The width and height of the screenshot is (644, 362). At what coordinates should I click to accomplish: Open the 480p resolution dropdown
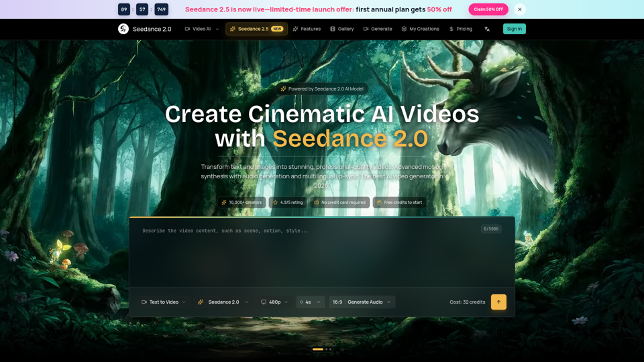(274, 302)
